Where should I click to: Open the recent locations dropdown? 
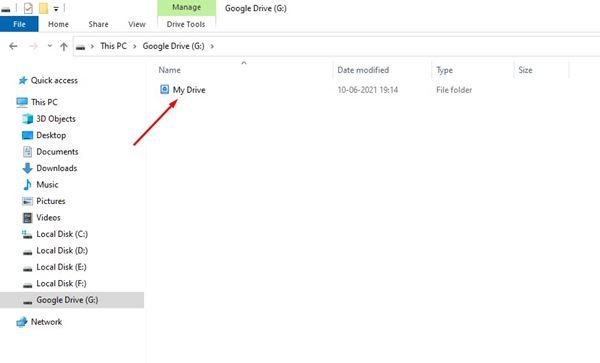click(50, 46)
